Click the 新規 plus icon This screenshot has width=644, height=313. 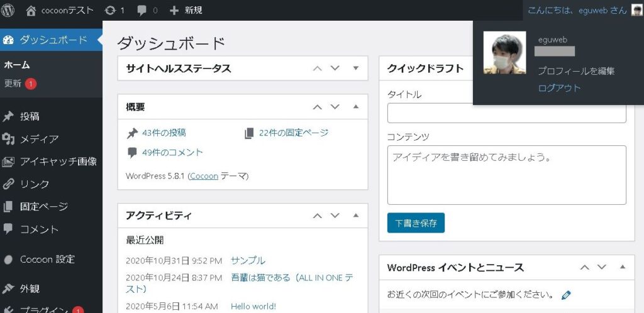pos(175,10)
